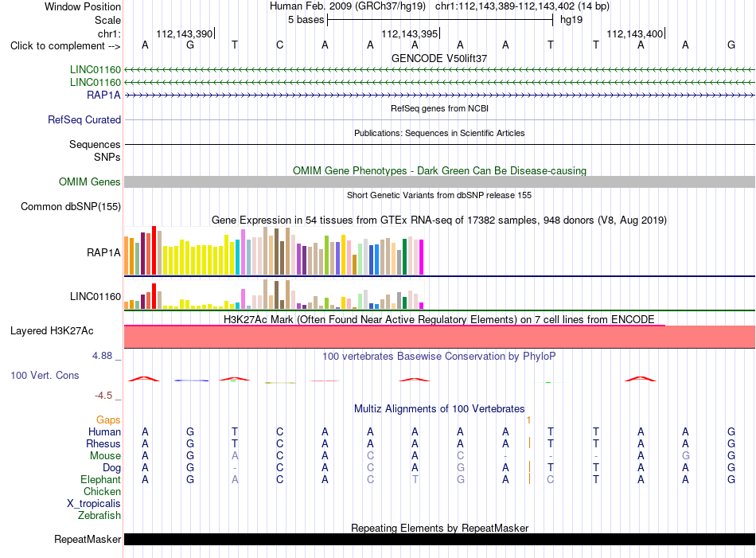This screenshot has height=558, width=756.
Task: Click the Gaps label in Multiz alignment
Action: point(108,420)
